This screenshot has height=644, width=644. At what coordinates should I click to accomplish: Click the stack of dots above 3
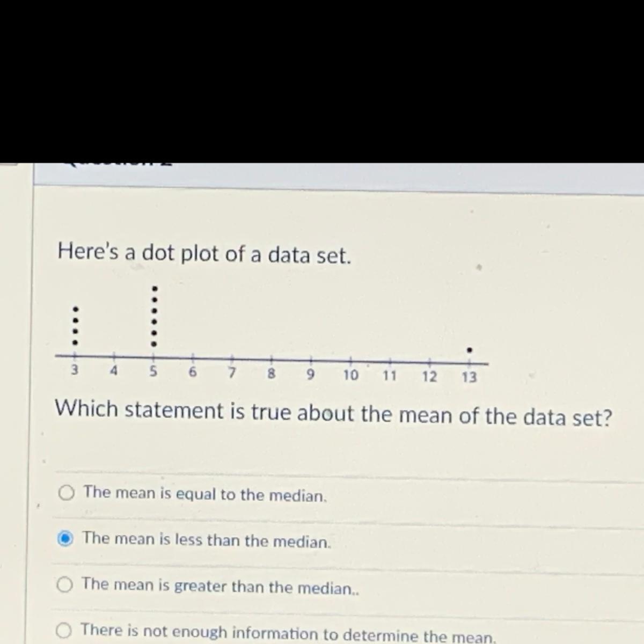(x=76, y=326)
